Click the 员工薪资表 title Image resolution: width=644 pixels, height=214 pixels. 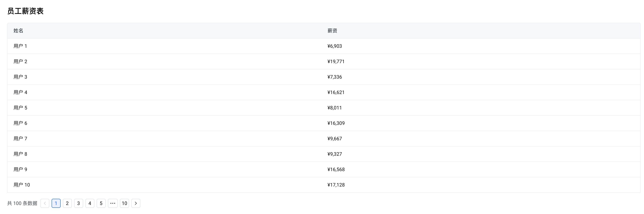25,11
